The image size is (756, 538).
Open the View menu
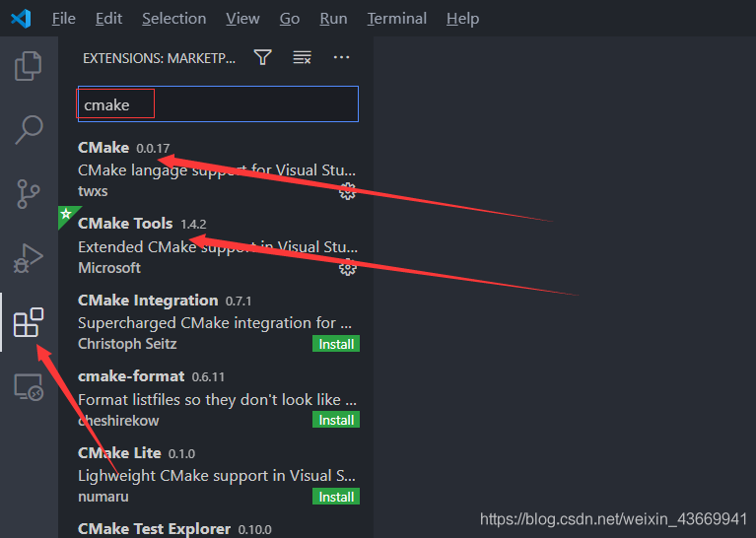243,19
